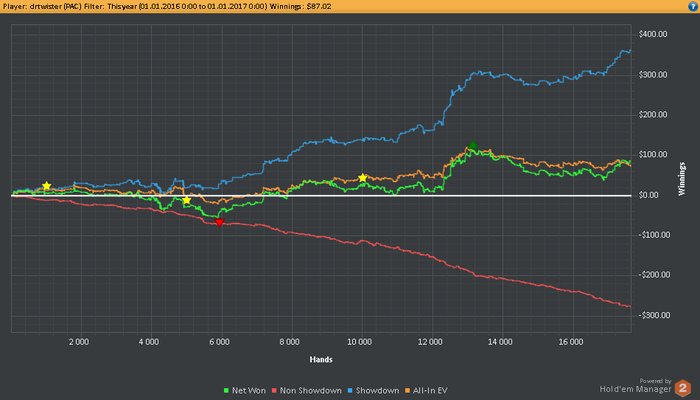Screen dimensions: 700x400
Task: Click the -$100.00 axis label
Action: pyautogui.click(x=654, y=235)
